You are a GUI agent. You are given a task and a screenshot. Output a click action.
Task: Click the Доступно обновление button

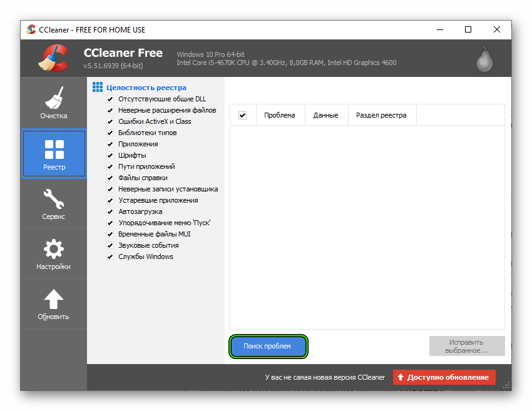(x=444, y=377)
